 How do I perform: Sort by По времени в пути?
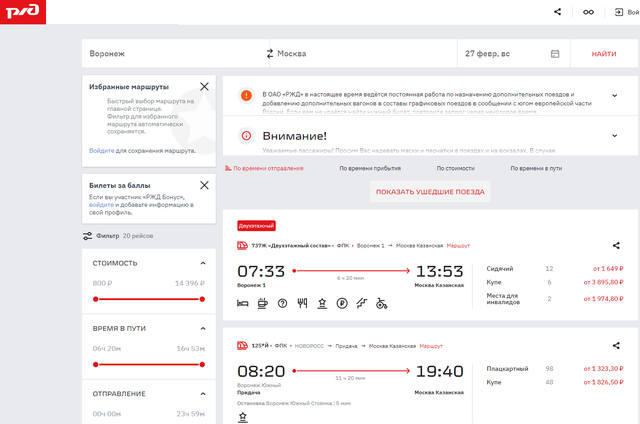click(536, 168)
